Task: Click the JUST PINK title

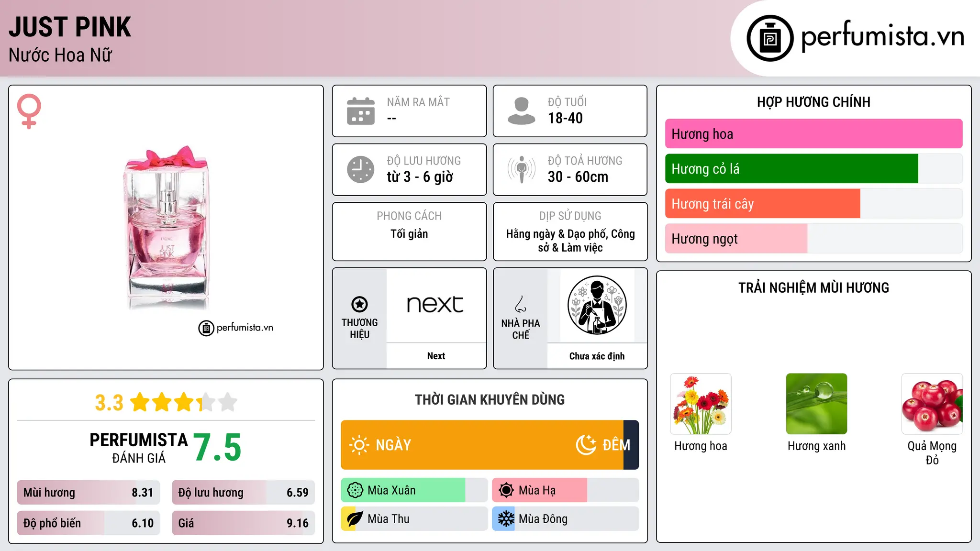Action: click(x=70, y=27)
